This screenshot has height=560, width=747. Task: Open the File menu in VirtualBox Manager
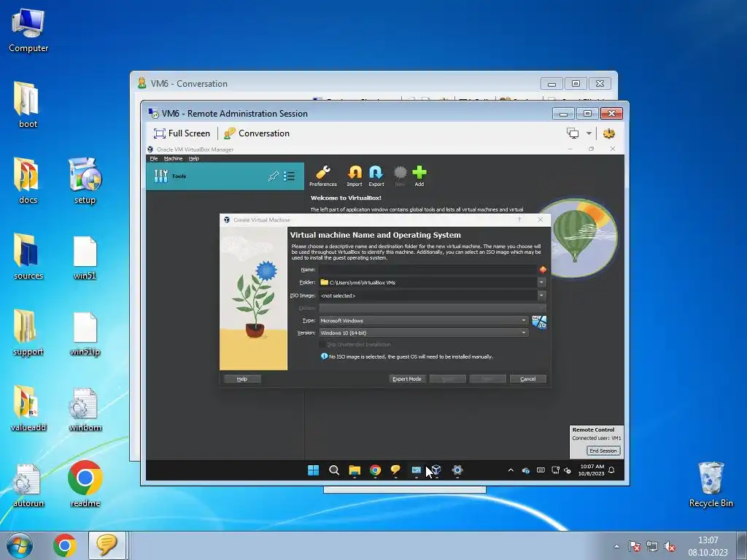153,158
